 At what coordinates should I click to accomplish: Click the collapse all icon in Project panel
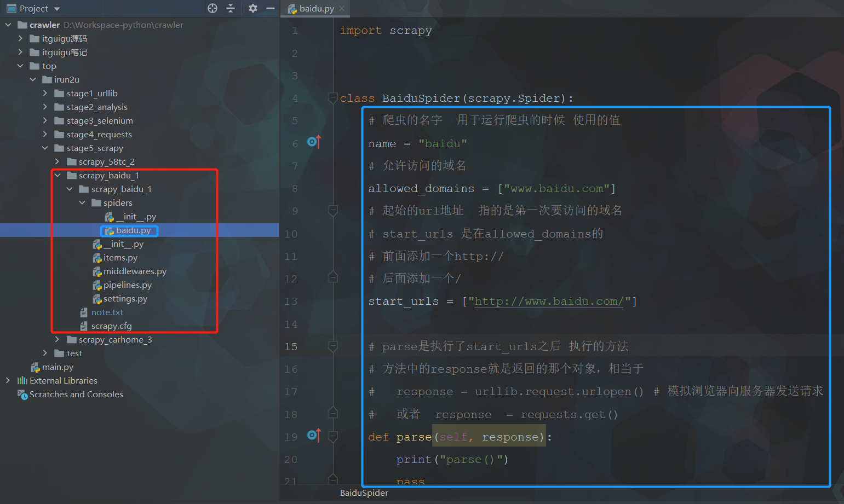231,8
